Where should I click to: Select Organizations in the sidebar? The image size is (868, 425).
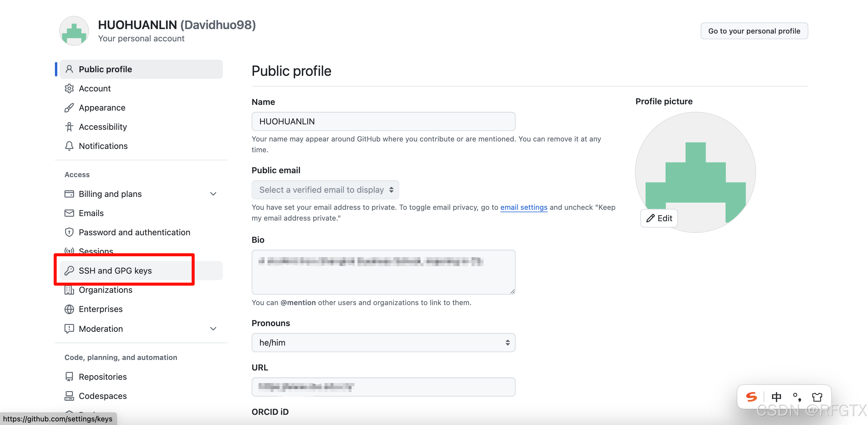click(x=106, y=290)
